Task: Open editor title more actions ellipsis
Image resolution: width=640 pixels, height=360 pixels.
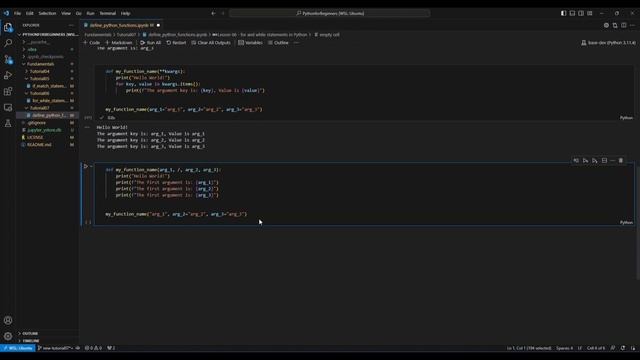Action: (632, 25)
